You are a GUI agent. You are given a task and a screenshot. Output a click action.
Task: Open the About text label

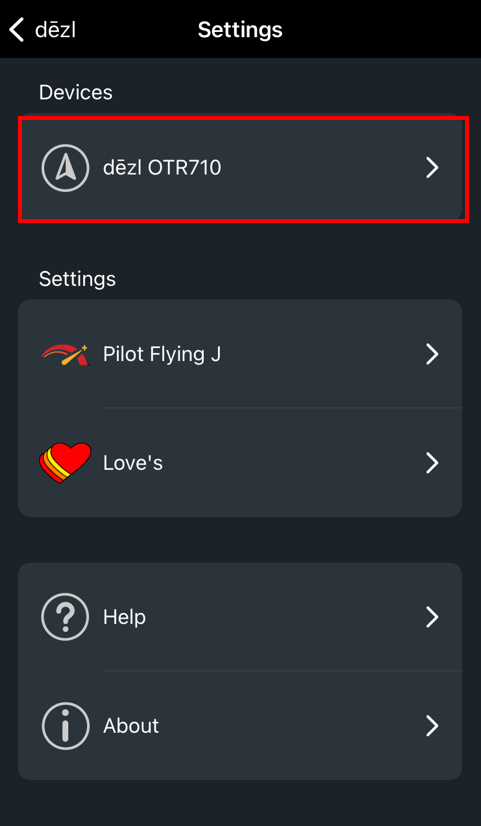131,725
